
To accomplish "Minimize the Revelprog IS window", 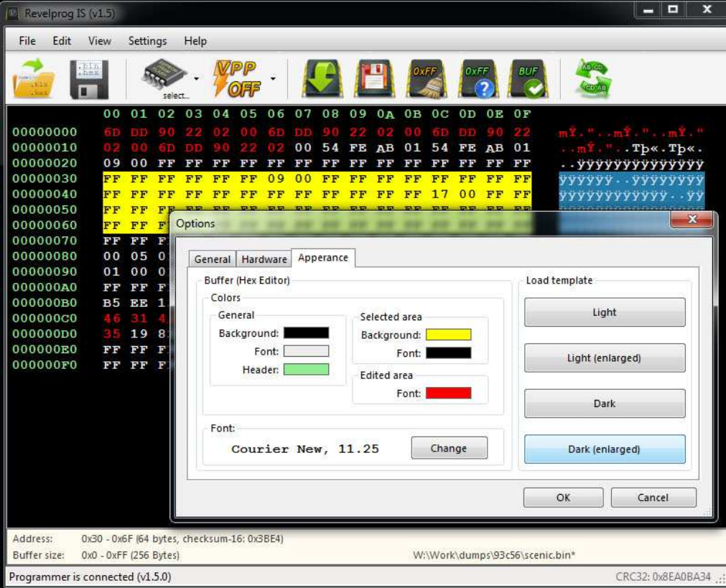I will coord(648,10).
